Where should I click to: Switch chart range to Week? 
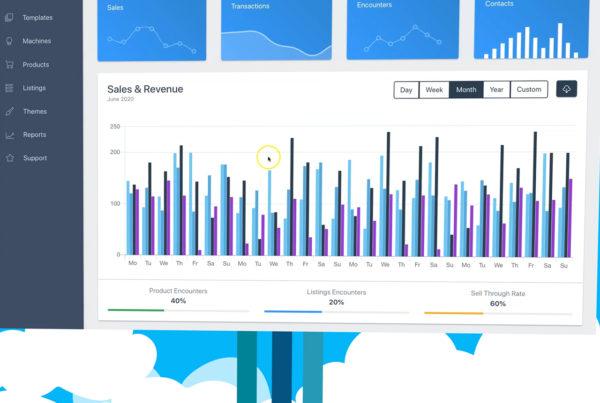(434, 90)
